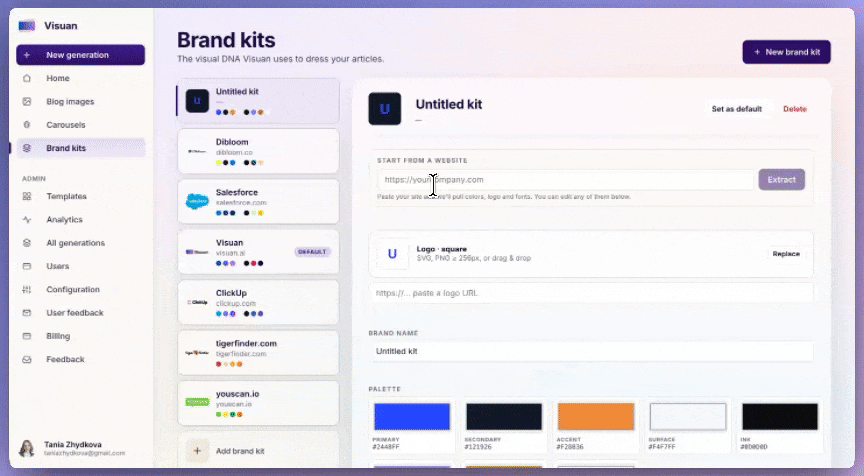The height and width of the screenshot is (476, 864).
Task: Click the All generations icon
Action: tap(26, 242)
